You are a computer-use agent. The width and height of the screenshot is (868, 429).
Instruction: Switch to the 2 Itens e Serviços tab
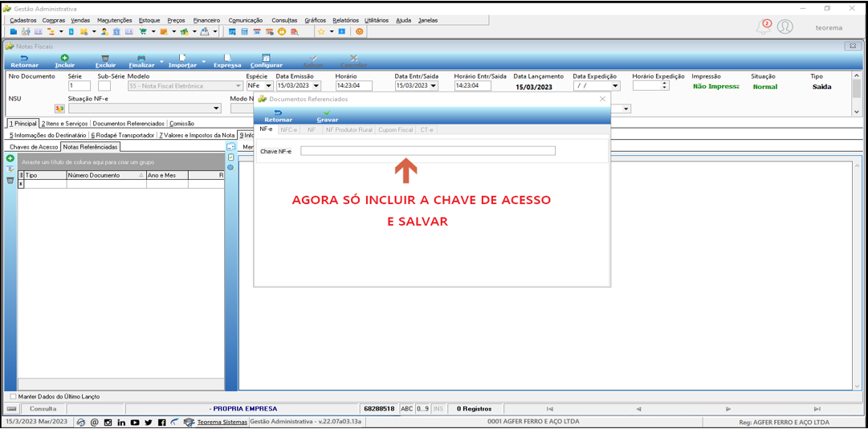(x=65, y=124)
